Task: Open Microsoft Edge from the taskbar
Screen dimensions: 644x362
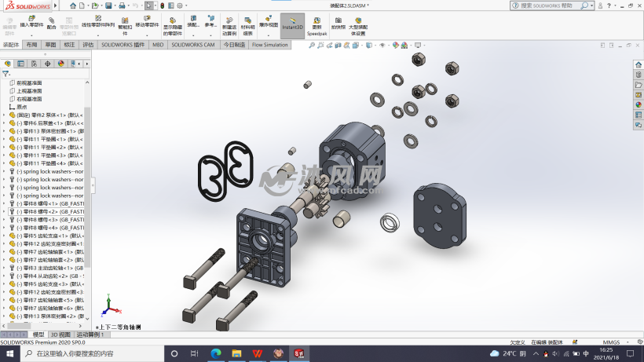Action: pyautogui.click(x=215, y=353)
